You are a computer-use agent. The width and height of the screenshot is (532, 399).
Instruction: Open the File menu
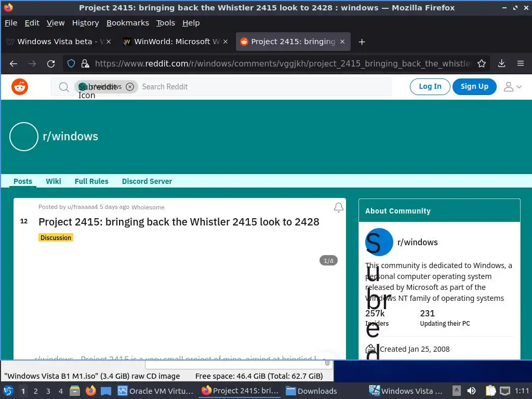pyautogui.click(x=11, y=23)
